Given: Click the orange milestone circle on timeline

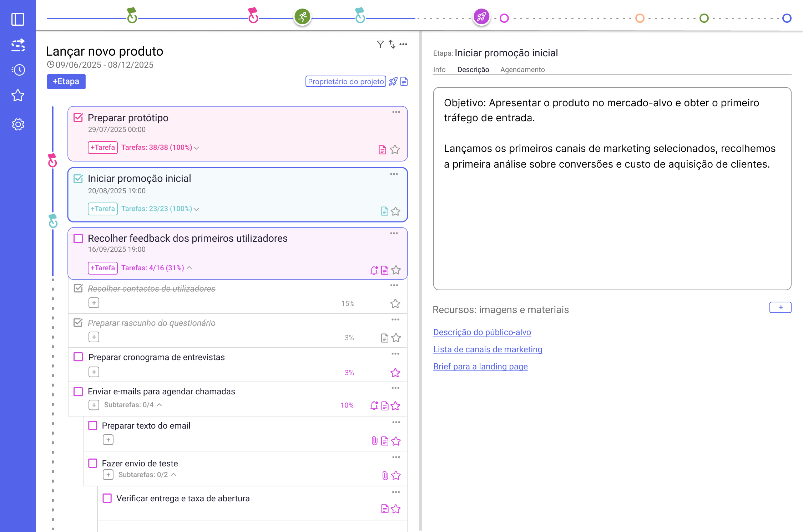Looking at the screenshot, I should pos(640,18).
